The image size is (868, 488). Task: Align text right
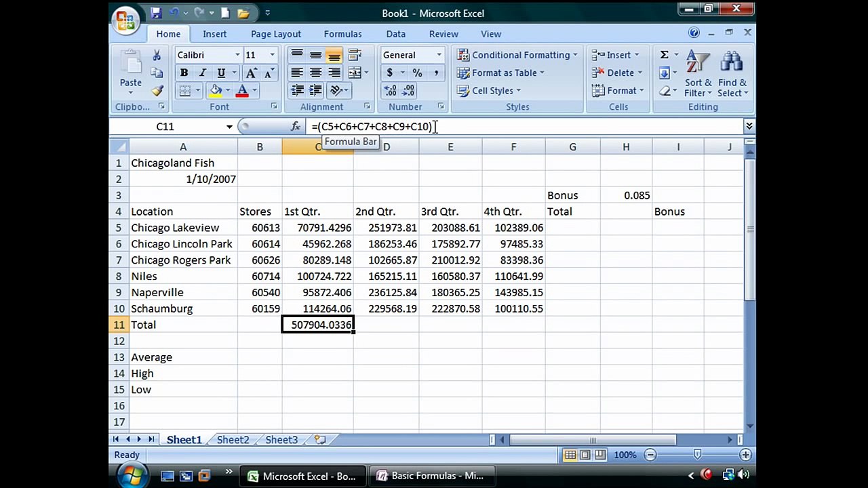334,73
